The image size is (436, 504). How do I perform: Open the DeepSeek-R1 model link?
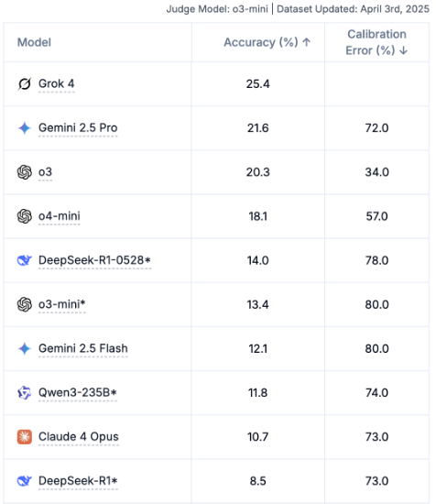pos(78,481)
